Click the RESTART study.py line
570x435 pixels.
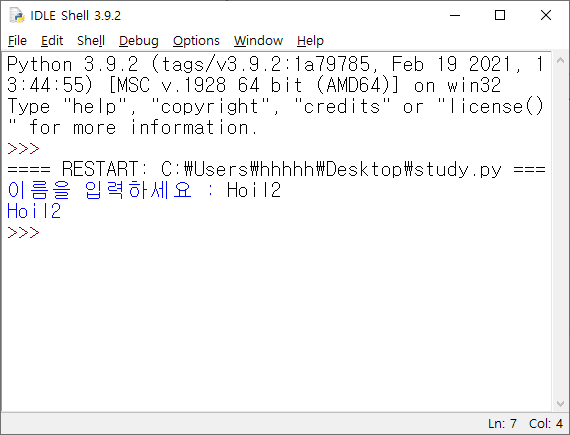click(x=276, y=169)
